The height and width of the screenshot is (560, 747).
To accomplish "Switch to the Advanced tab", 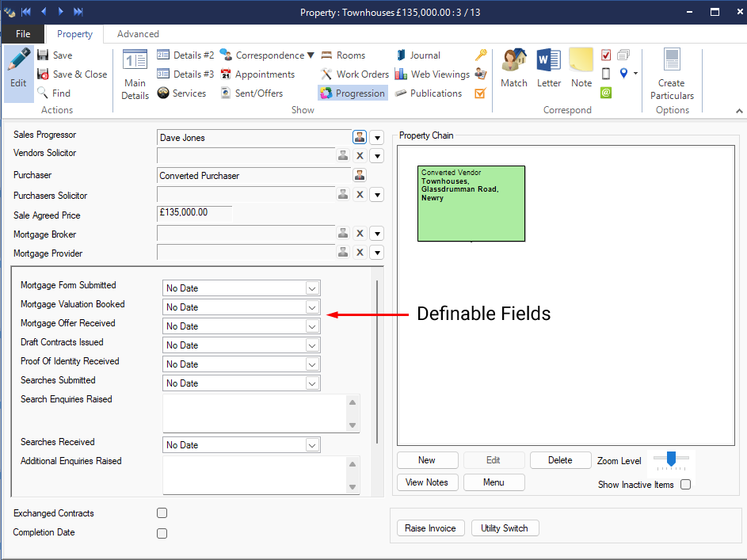I will 138,34.
